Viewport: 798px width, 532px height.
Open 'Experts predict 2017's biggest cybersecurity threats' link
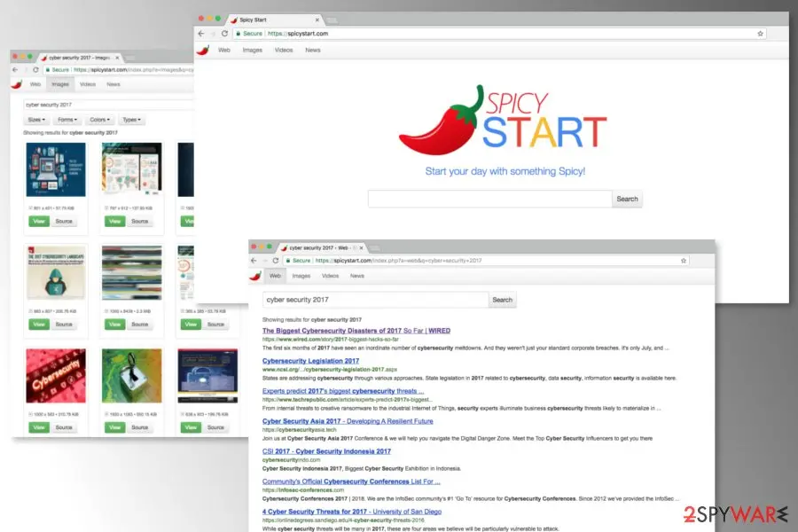click(x=343, y=391)
